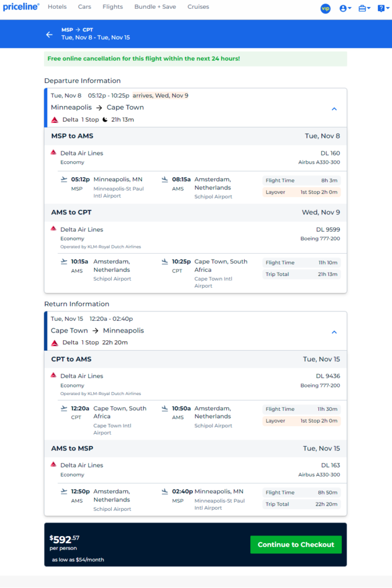Collapse the departure flight details chevron

click(334, 109)
